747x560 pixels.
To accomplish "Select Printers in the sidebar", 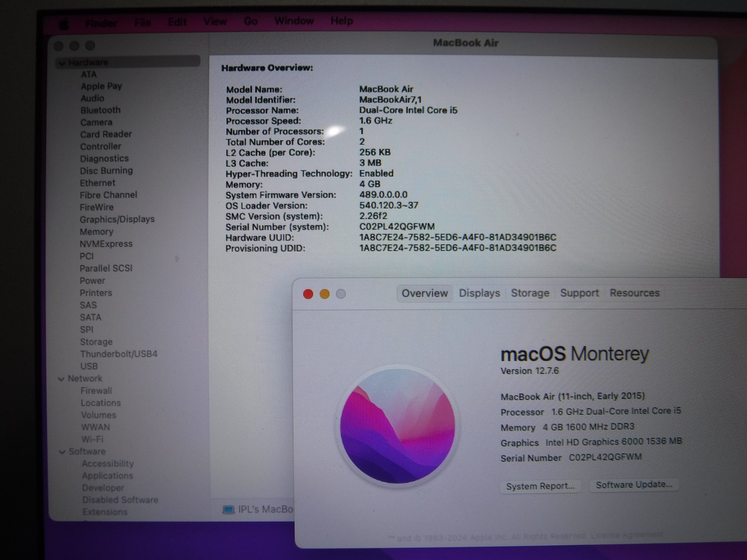I will [x=96, y=293].
